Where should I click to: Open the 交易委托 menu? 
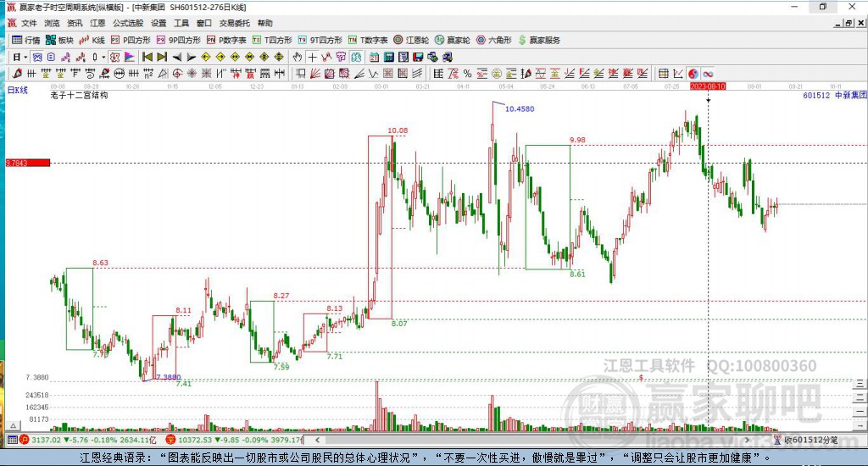tap(234, 23)
